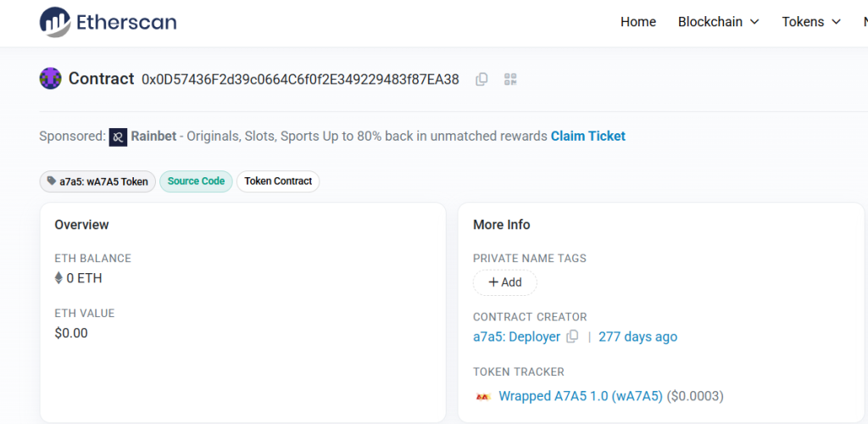The height and width of the screenshot is (424, 868).
Task: Click the a7a5: wA7A5 Token label
Action: pyautogui.click(x=97, y=181)
